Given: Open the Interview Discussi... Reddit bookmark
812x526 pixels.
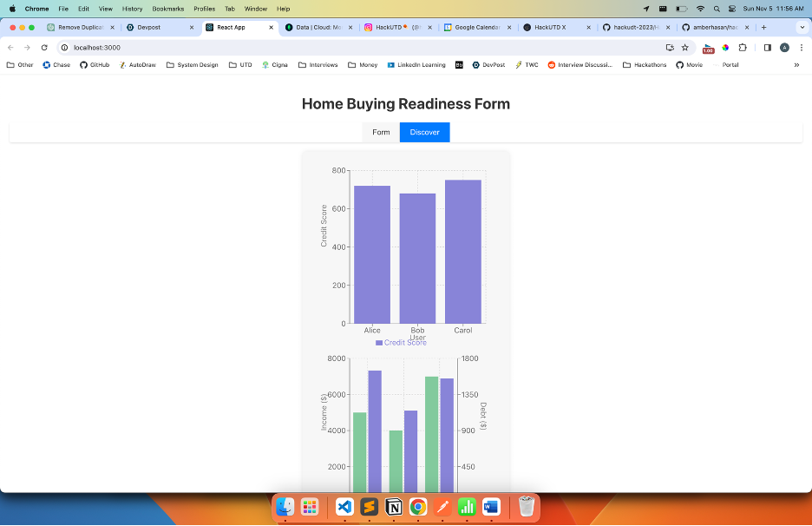Looking at the screenshot, I should point(580,65).
